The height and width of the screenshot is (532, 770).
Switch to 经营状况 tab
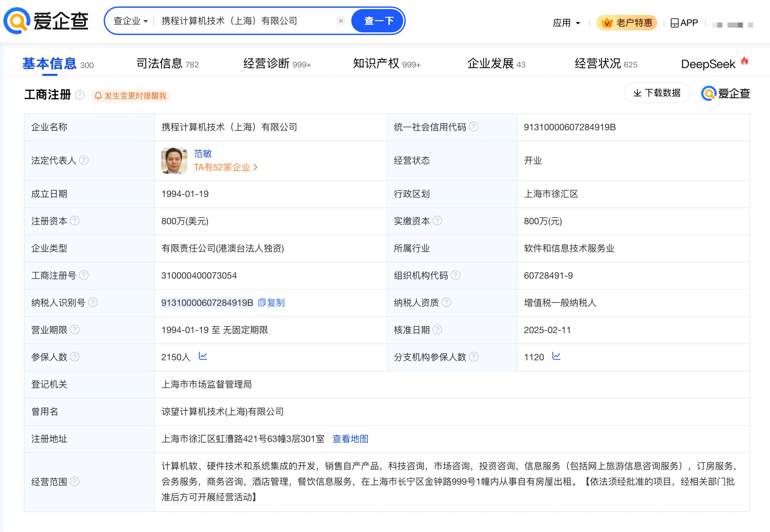click(606, 63)
